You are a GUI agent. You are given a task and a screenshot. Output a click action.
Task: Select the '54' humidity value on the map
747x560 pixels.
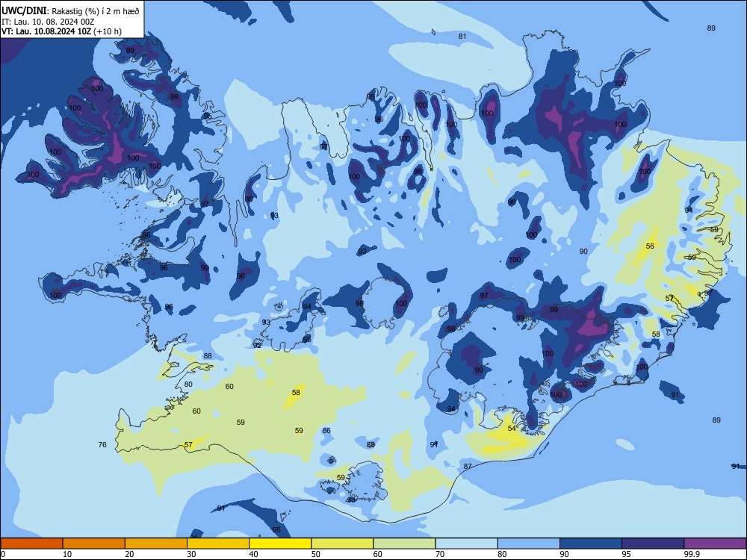[512, 428]
